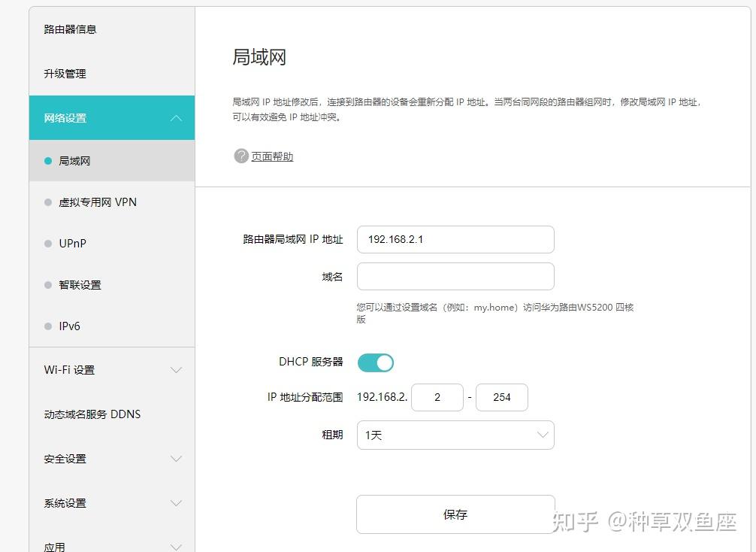Viewport: 756px width, 552px height.
Task: Click the 保存 save button
Action: (455, 514)
